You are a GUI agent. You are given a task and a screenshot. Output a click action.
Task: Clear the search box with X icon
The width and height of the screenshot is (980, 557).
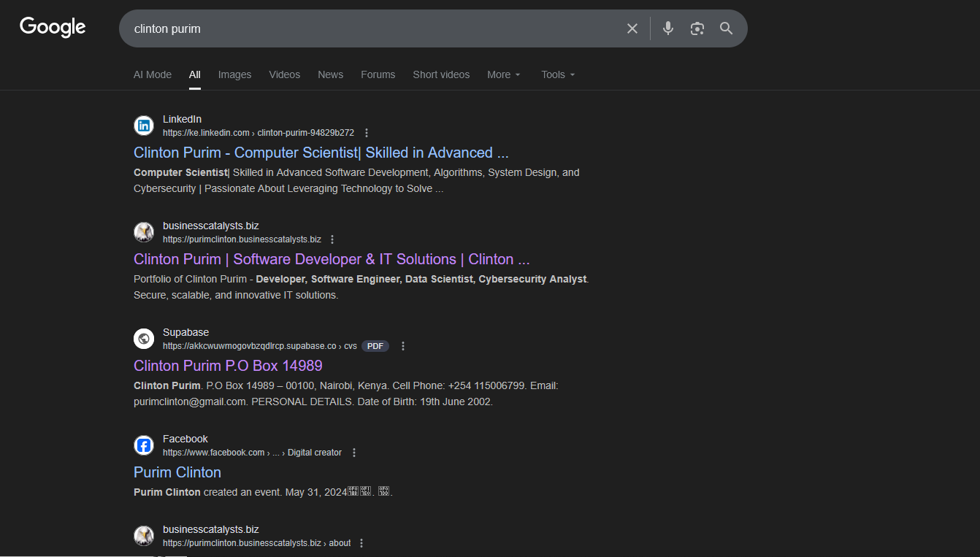(x=632, y=28)
